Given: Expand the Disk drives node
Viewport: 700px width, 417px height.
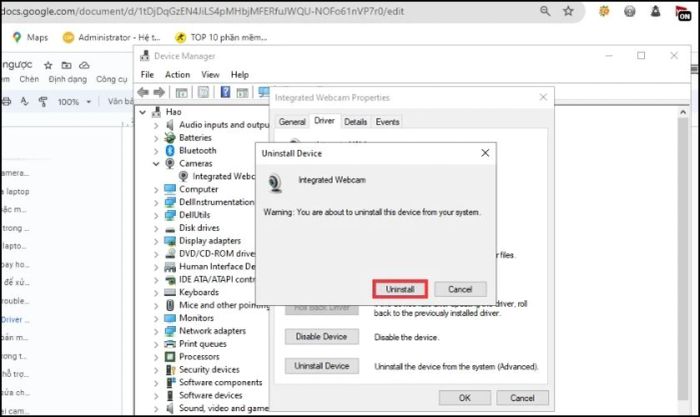Looking at the screenshot, I should pyautogui.click(x=156, y=229).
